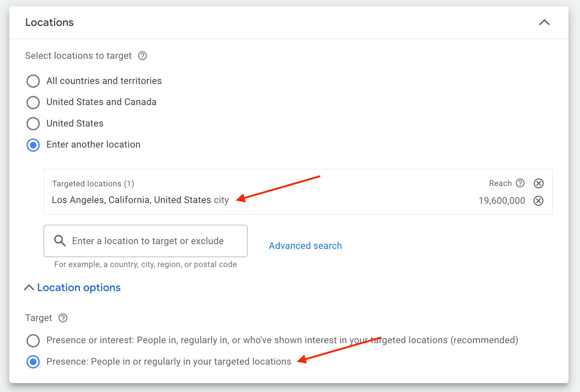Collapse the Location options section
This screenshot has height=392, width=580.
29,287
